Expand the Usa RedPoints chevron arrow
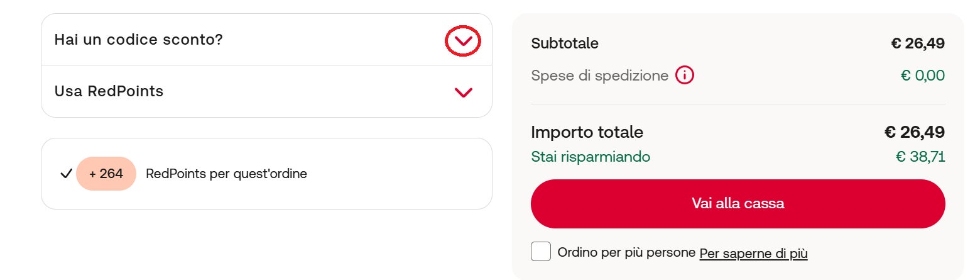Image resolution: width=980 pixels, height=280 pixels. click(463, 92)
